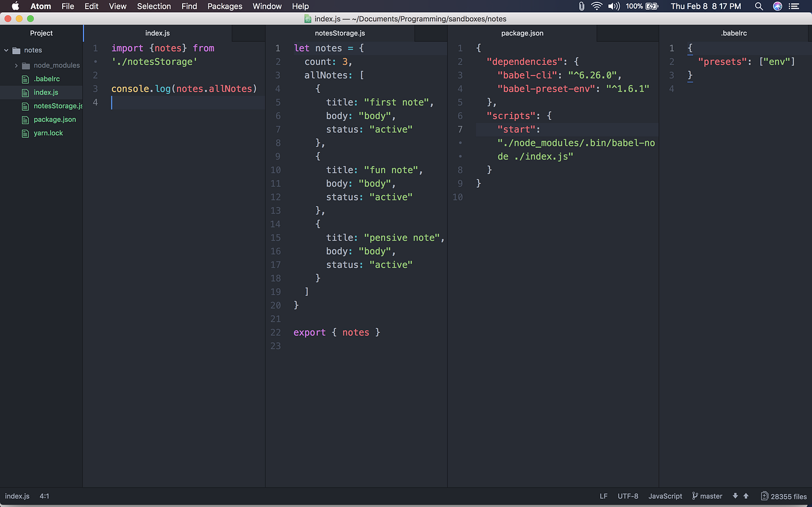Switch to the .babelrc tab

(734, 33)
